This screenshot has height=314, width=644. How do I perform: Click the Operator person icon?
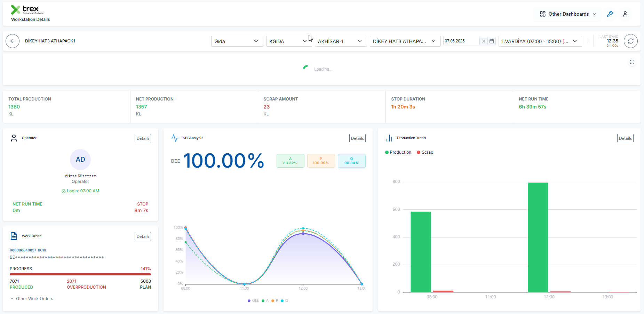click(14, 138)
